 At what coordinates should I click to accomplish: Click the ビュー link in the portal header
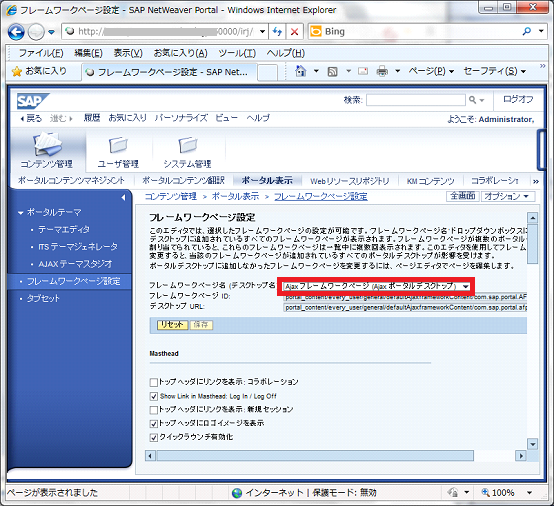[x=226, y=118]
